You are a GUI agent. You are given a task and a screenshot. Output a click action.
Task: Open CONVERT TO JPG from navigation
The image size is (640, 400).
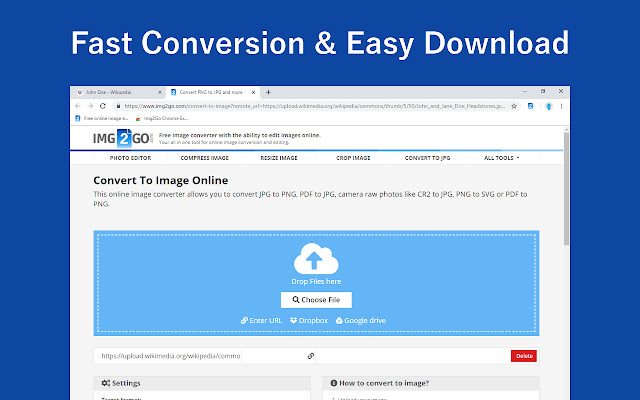point(427,158)
